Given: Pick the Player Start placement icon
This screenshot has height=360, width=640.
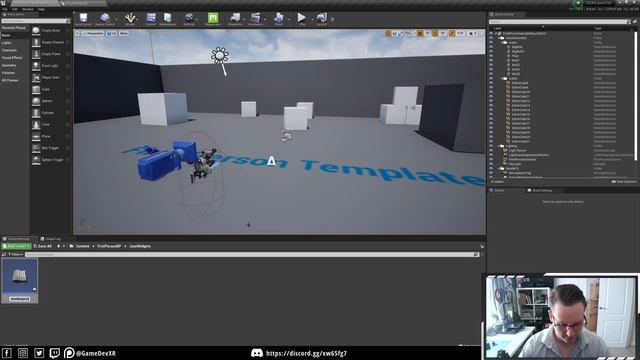Looking at the screenshot, I should 36,78.
